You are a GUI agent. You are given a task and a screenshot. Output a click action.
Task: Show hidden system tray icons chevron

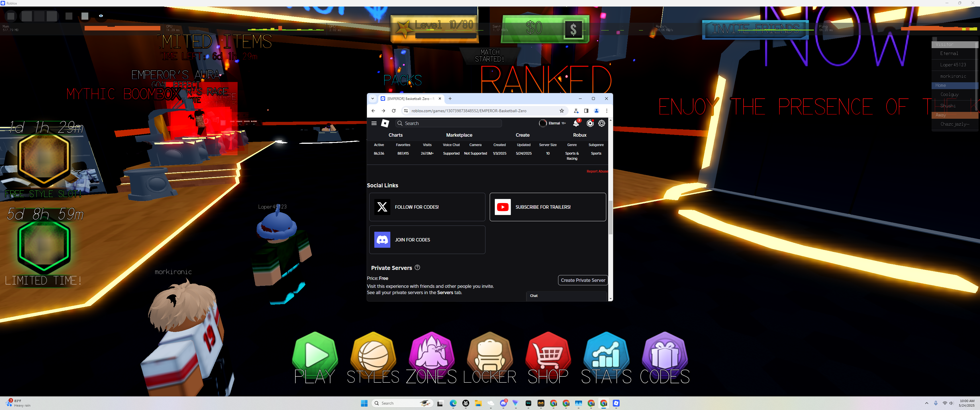926,403
